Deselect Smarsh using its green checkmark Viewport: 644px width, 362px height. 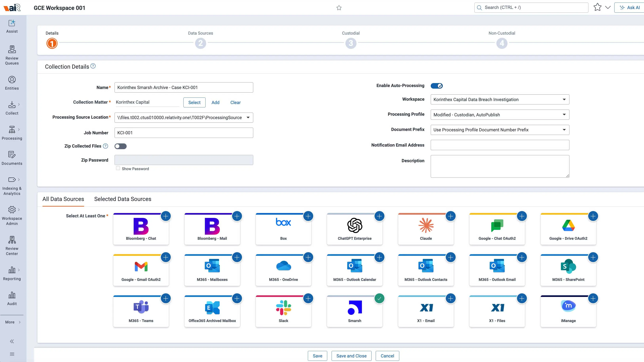pyautogui.click(x=379, y=298)
